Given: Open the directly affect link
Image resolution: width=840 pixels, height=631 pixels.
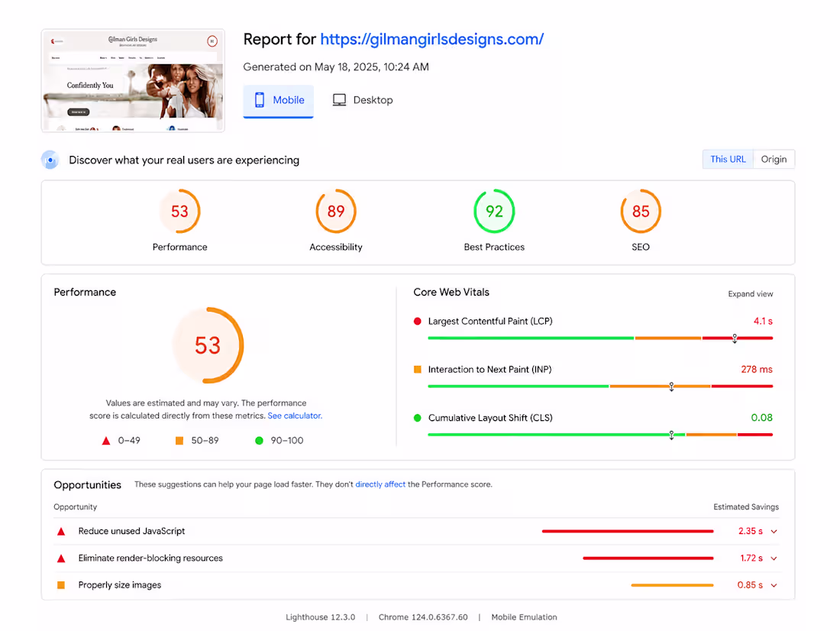Looking at the screenshot, I should tap(380, 484).
